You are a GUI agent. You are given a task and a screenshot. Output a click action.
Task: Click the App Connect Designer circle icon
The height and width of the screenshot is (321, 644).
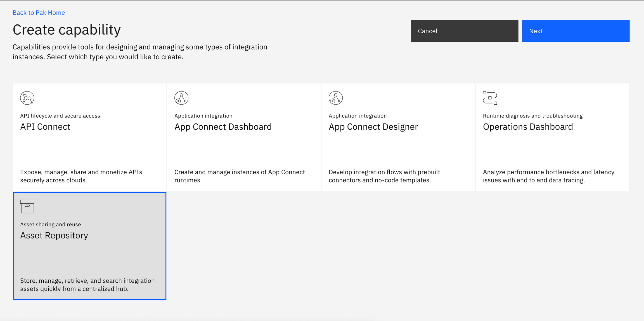coord(336,98)
